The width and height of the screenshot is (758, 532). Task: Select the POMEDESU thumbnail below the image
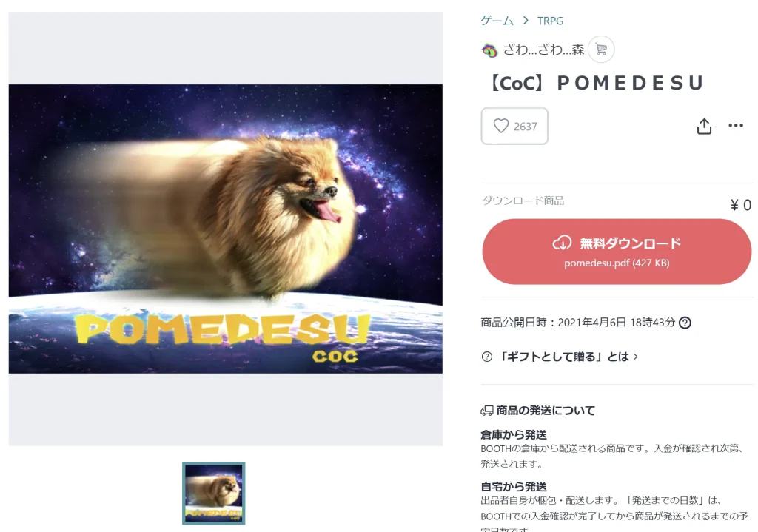(214, 494)
